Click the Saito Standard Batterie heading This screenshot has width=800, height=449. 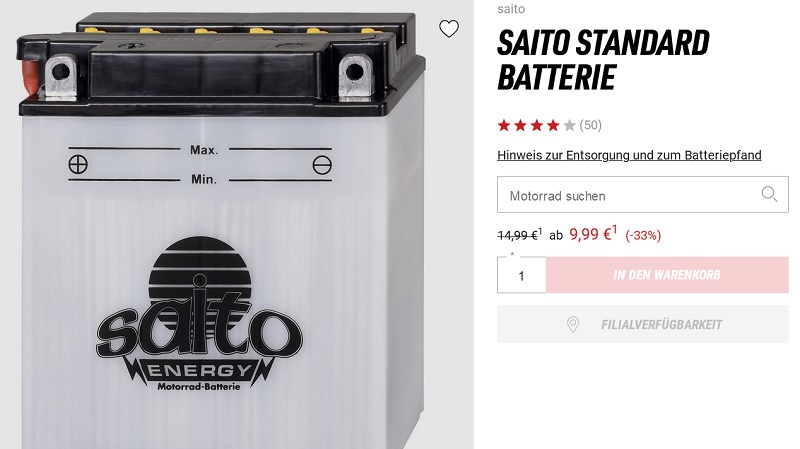[603, 60]
